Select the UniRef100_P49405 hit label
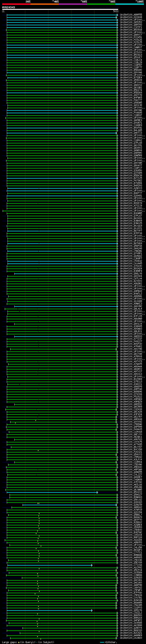Image resolution: width=146 pixels, height=644 pixels. click(x=131, y=429)
